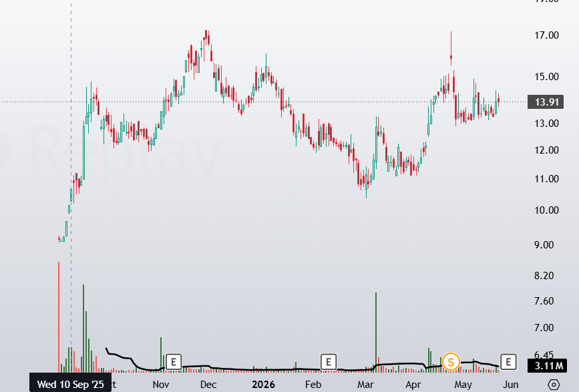This screenshot has height=392, width=579.
Task: Click the 6.45 price axis label
Action: [544, 355]
